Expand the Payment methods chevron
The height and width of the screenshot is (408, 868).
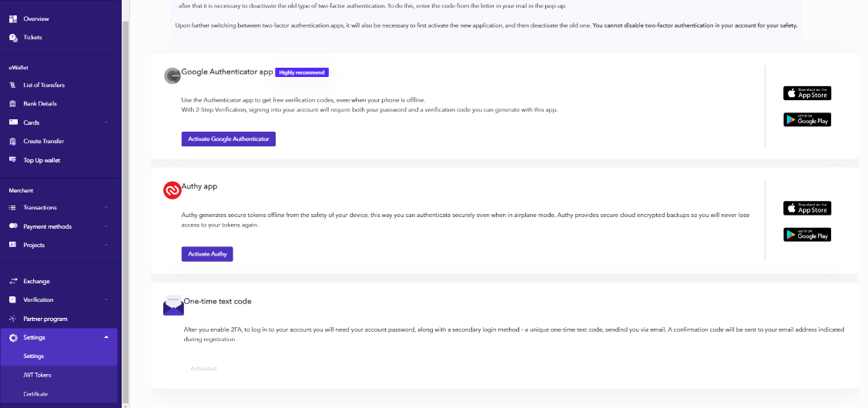pos(106,226)
